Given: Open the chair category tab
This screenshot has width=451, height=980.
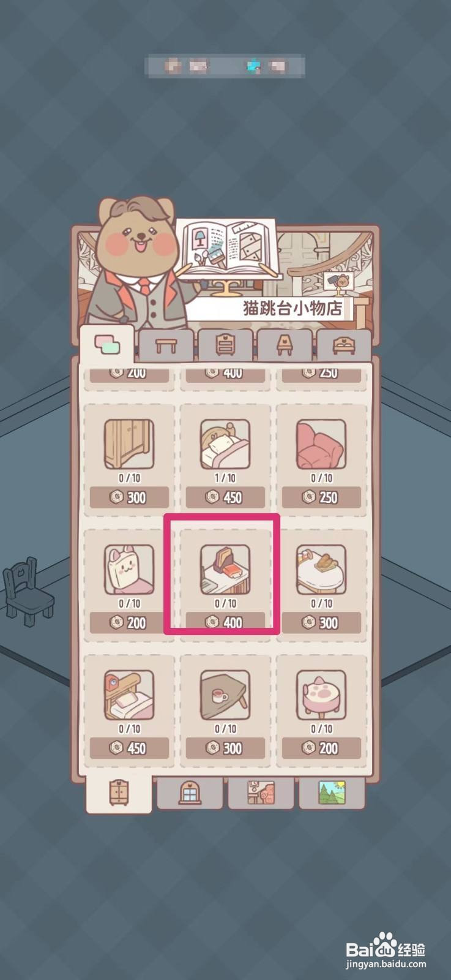Looking at the screenshot, I should tap(285, 345).
